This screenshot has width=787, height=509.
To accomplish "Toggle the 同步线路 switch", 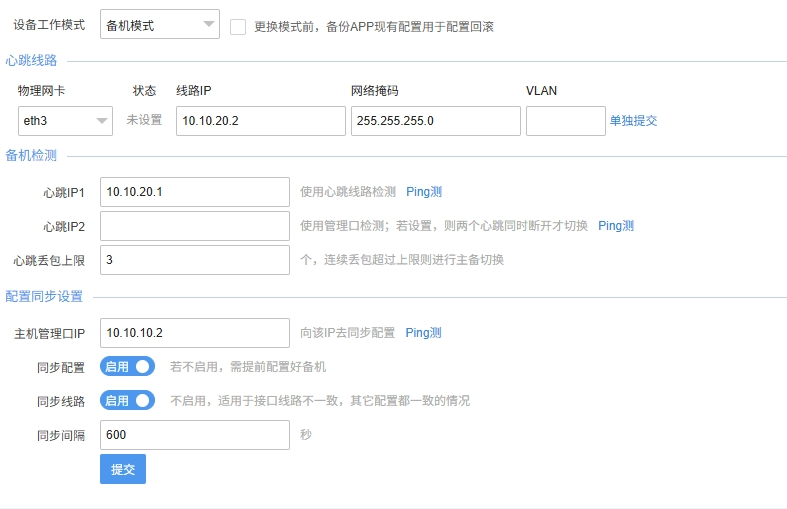I will pyautogui.click(x=127, y=401).
